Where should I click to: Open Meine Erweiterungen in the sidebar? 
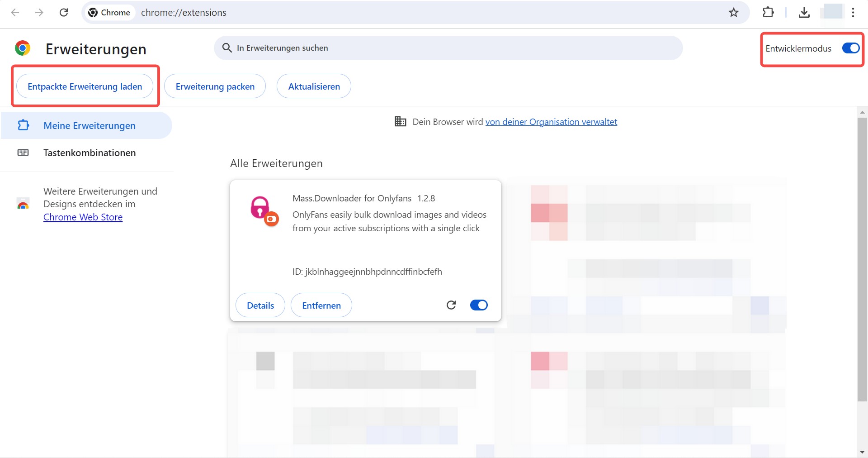[x=86, y=125]
